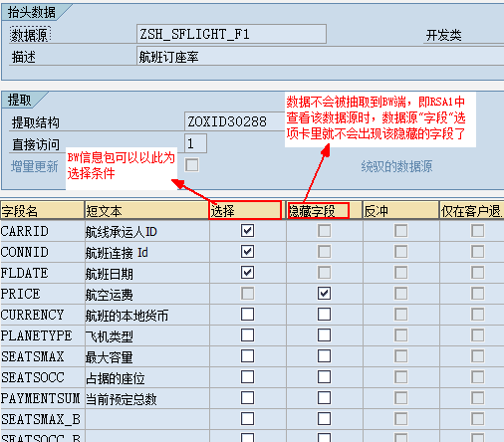Click the 字段名 column header
504x442 pixels.
tap(42, 210)
